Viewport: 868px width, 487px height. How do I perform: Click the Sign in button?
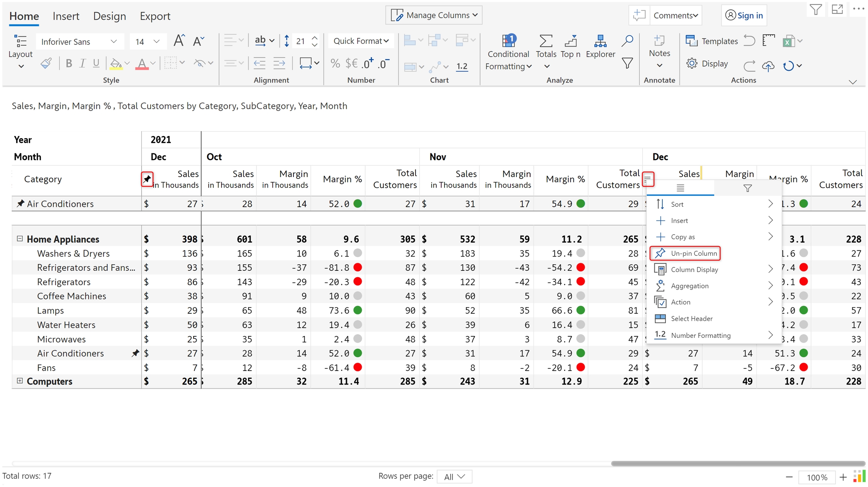pos(744,15)
